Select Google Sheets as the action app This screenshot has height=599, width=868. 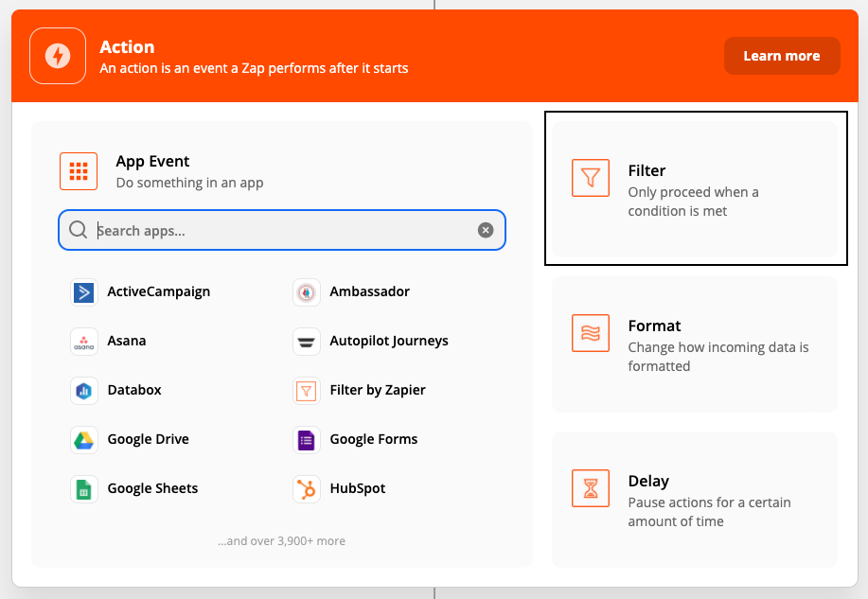[x=152, y=489]
